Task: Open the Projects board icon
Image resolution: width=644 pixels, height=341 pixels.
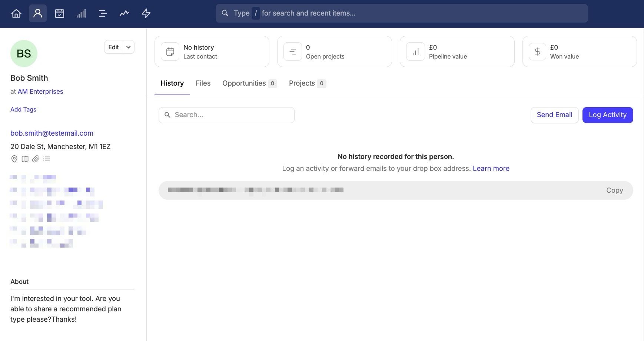Action: click(103, 13)
